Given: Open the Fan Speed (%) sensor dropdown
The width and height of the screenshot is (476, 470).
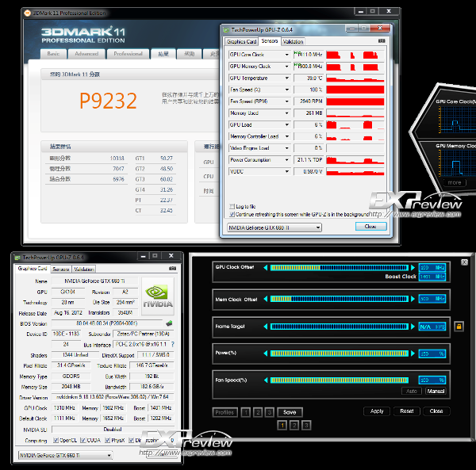Looking at the screenshot, I should point(286,90).
